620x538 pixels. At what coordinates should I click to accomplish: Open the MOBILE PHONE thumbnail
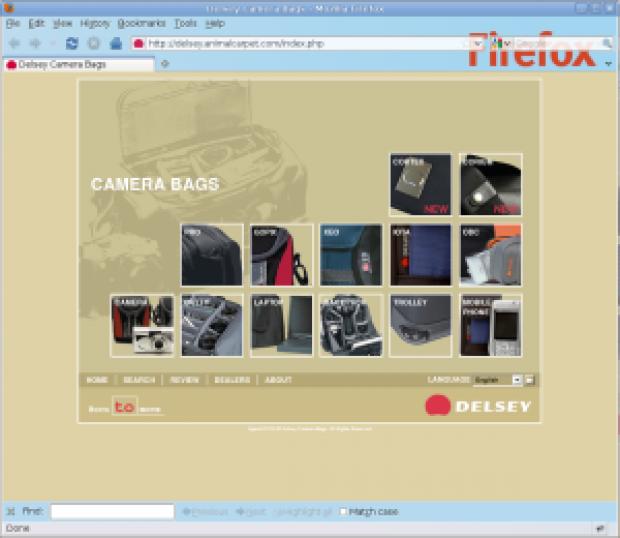(x=491, y=325)
